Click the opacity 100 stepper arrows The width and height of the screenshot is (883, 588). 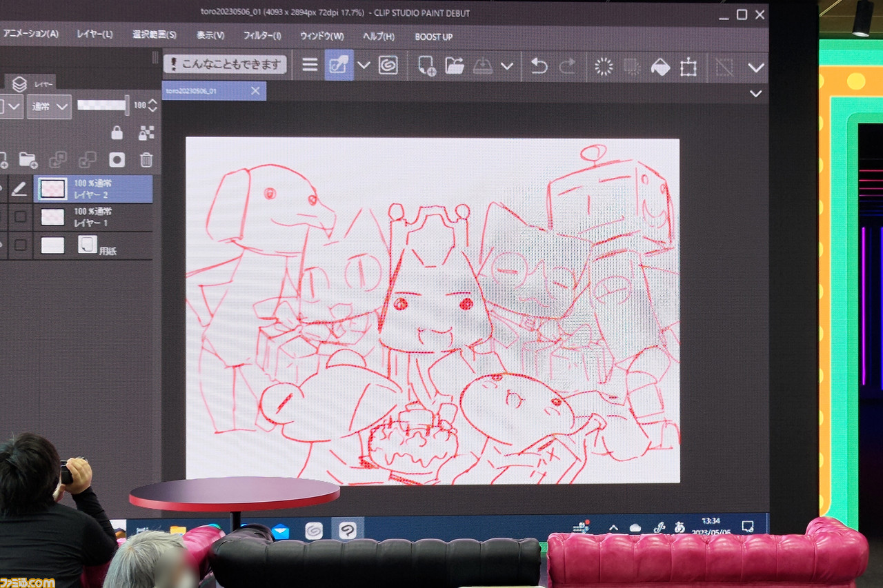click(152, 105)
